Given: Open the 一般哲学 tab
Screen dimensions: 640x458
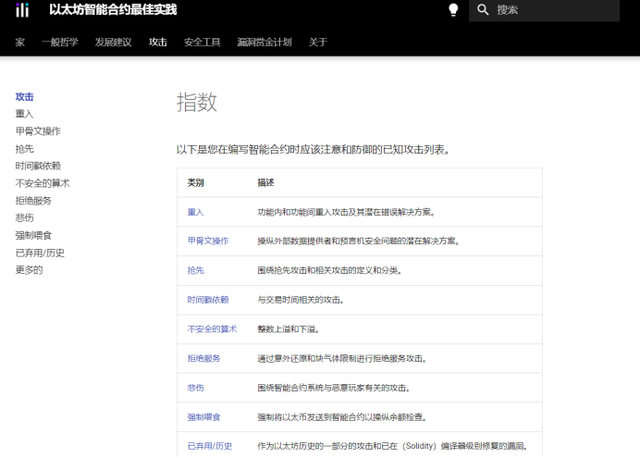Looking at the screenshot, I should (60, 42).
